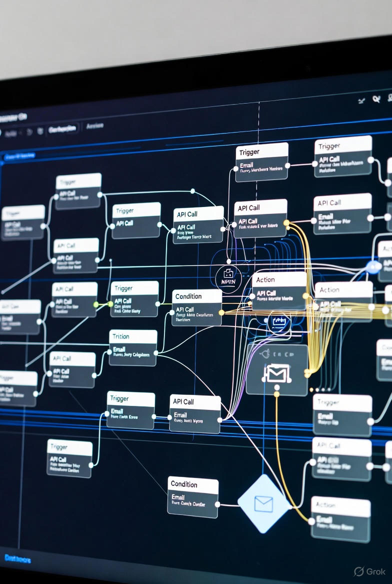This screenshot has width=392, height=584.
Task: Click the highlighted blue bar under toolbar
Action: point(19,156)
